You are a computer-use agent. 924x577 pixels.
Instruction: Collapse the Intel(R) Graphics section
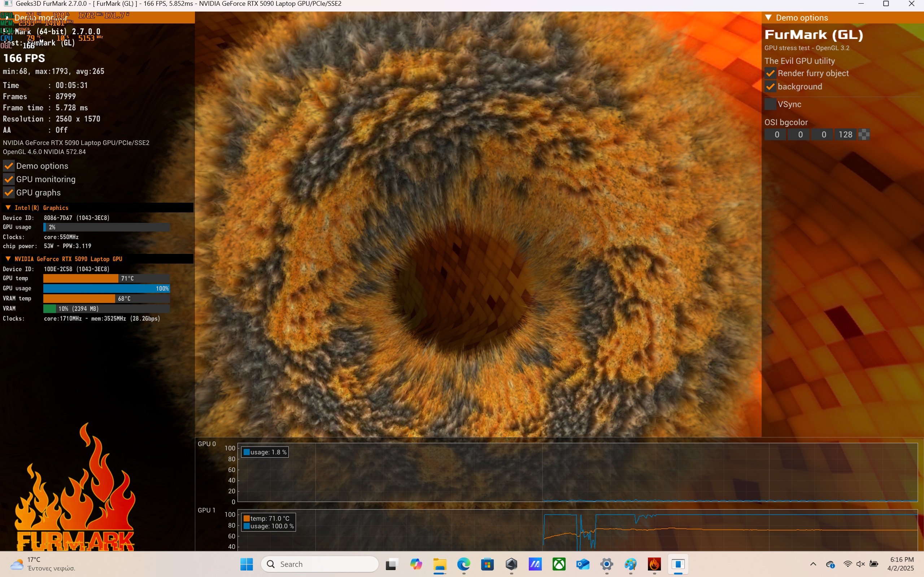(8, 208)
